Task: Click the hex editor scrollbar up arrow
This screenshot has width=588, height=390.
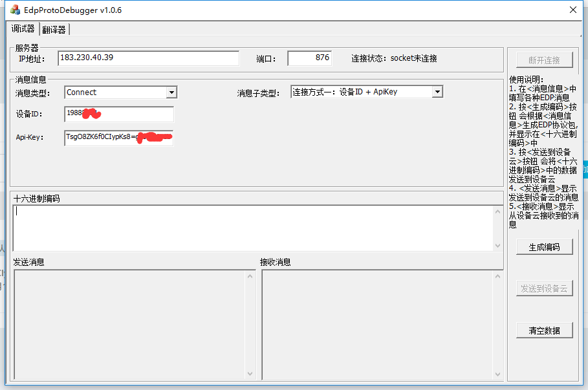Action: click(497, 211)
